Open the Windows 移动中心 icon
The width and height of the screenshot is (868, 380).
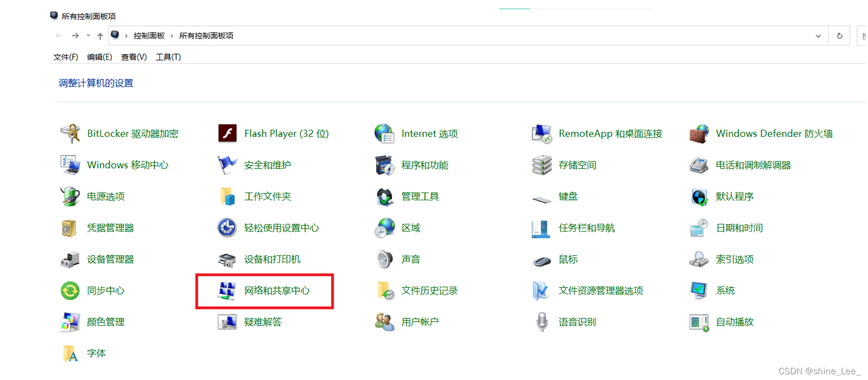[70, 165]
